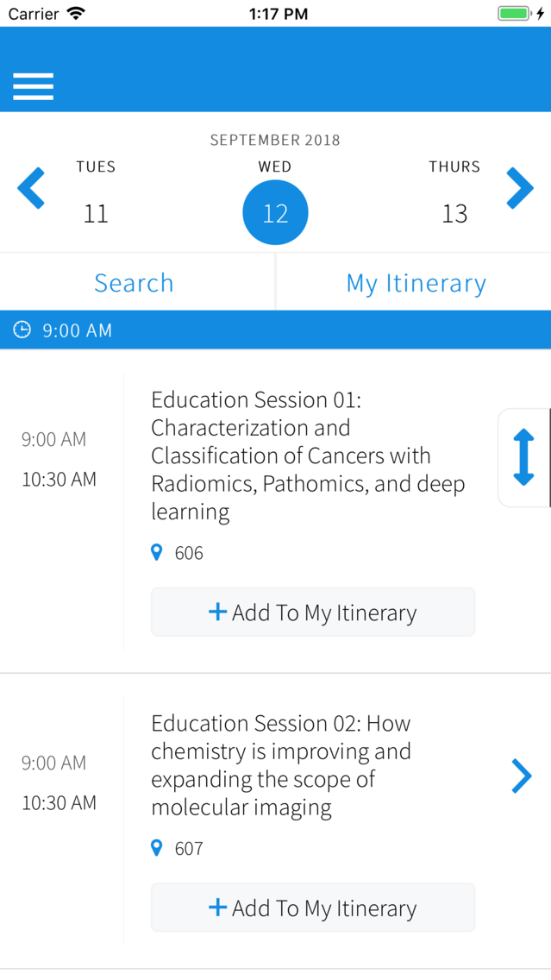Select Wednesday 12 highlighted date

tap(276, 212)
